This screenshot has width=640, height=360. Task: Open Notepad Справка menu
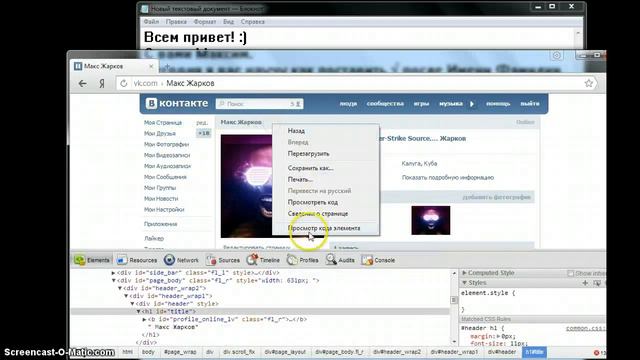pos(253,22)
